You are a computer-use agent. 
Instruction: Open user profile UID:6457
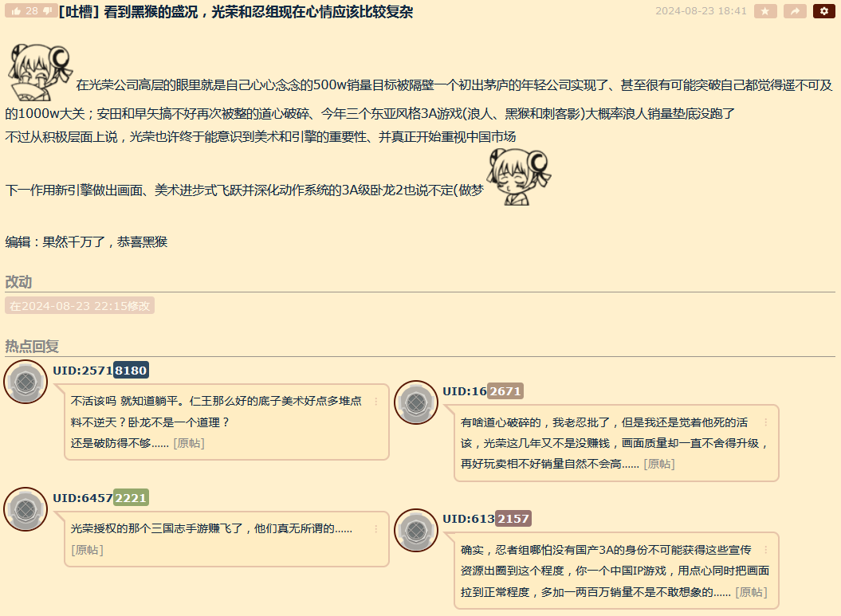click(x=82, y=498)
